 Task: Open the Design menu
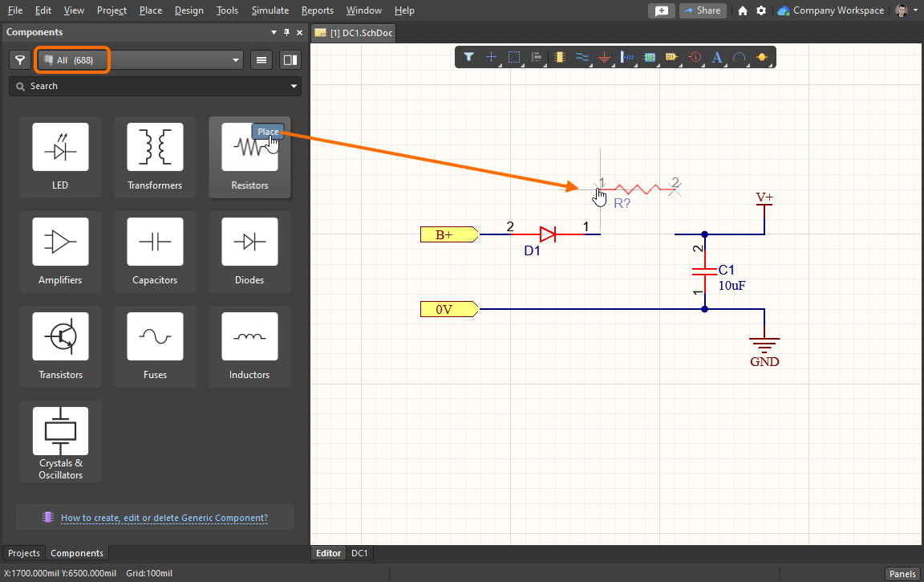188,10
